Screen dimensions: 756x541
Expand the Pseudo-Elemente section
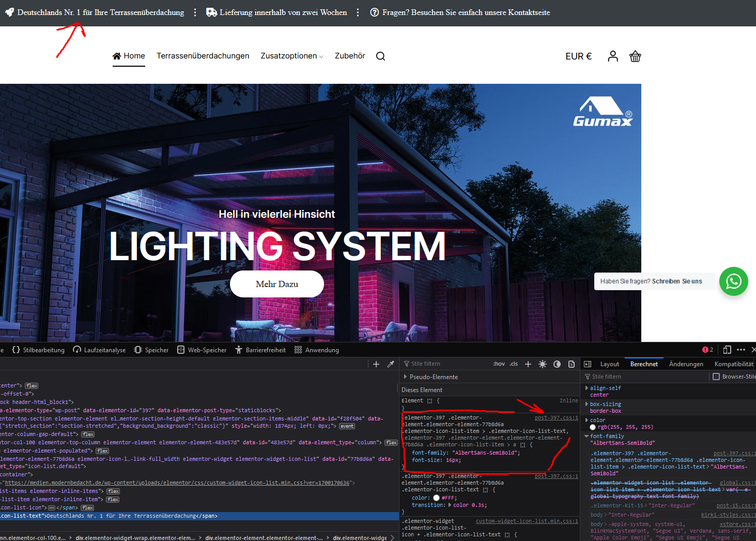click(x=405, y=377)
